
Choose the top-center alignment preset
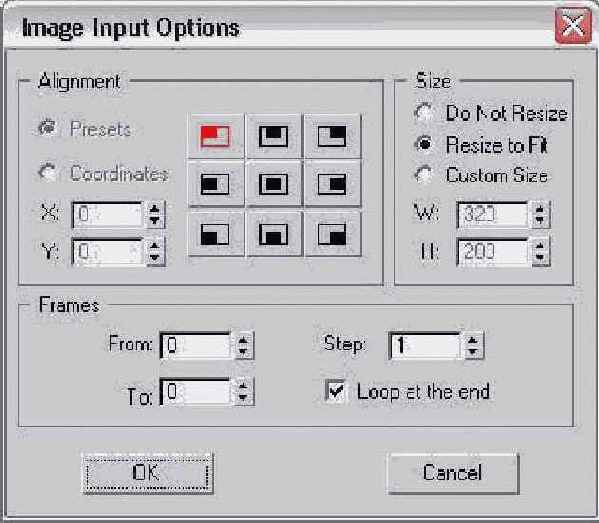[x=274, y=136]
